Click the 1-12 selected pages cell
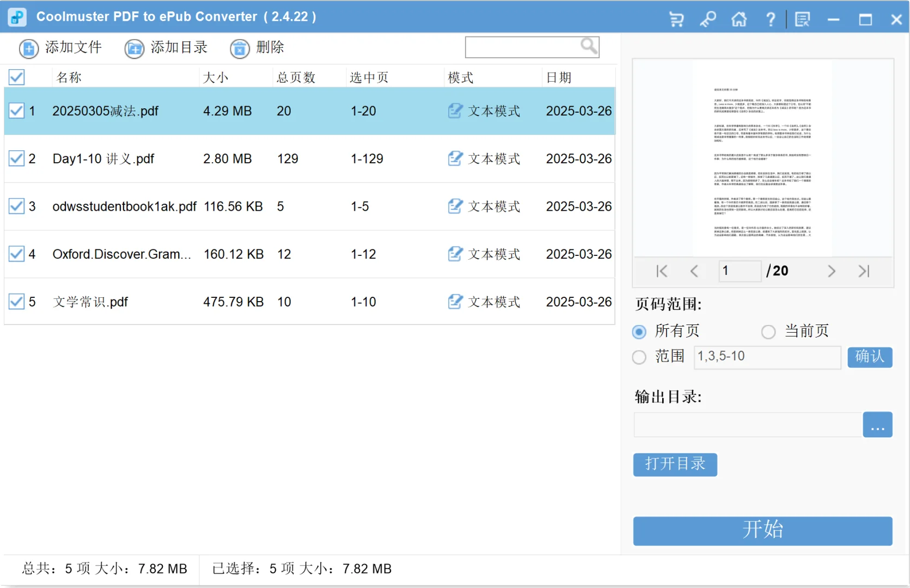Viewport: 910px width, 588px height. (x=363, y=254)
